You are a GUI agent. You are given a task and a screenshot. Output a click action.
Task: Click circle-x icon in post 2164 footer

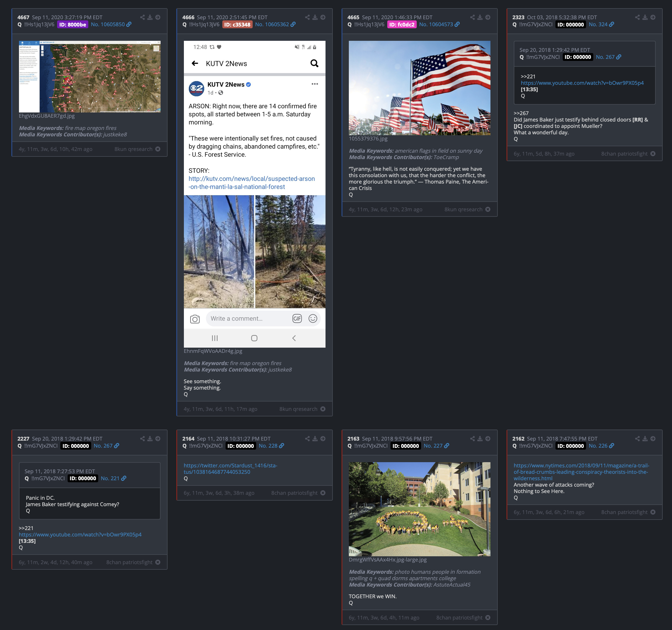point(323,493)
